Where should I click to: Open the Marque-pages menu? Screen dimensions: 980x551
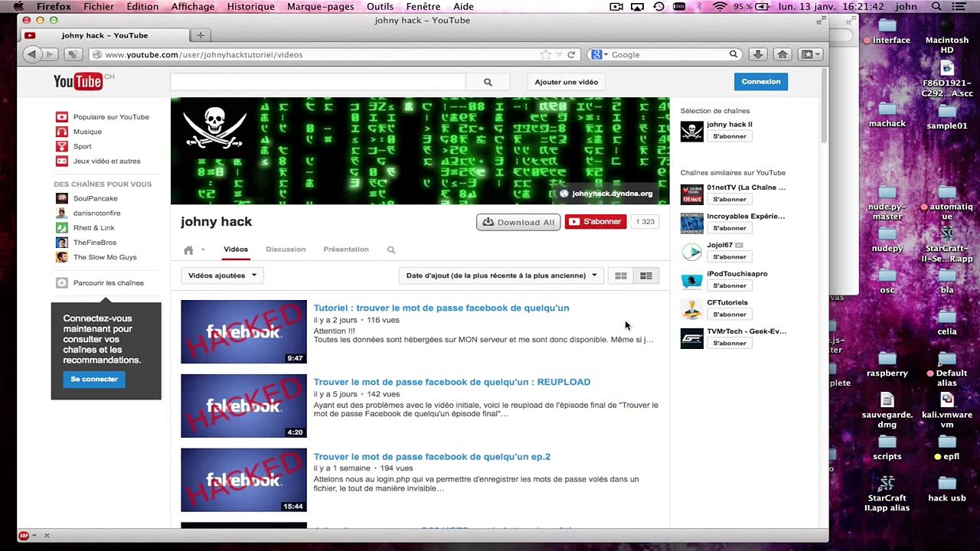pos(320,6)
